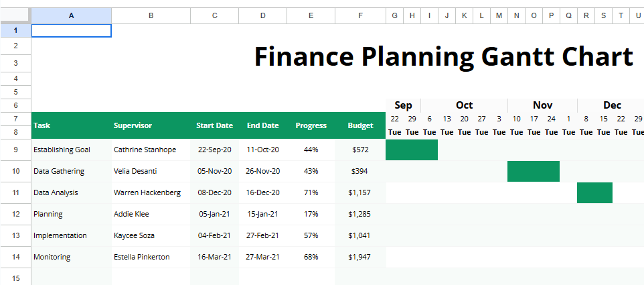Click the $1,947 budget cell
This screenshot has height=285, width=644.
point(359,257)
